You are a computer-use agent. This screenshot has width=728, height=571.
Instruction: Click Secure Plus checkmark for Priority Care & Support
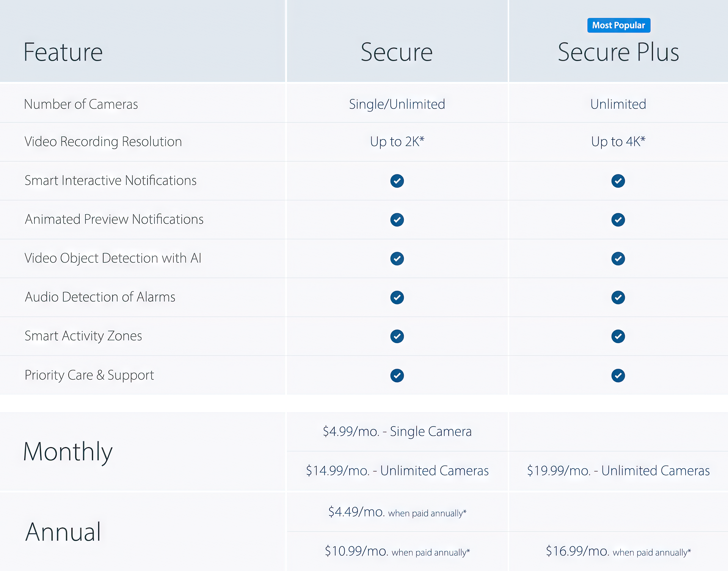click(x=618, y=375)
